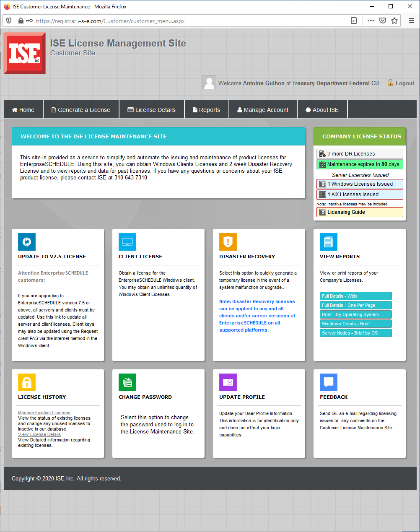The image size is (420, 532).
Task: Click Manage Existing Licenses link
Action: (44, 413)
